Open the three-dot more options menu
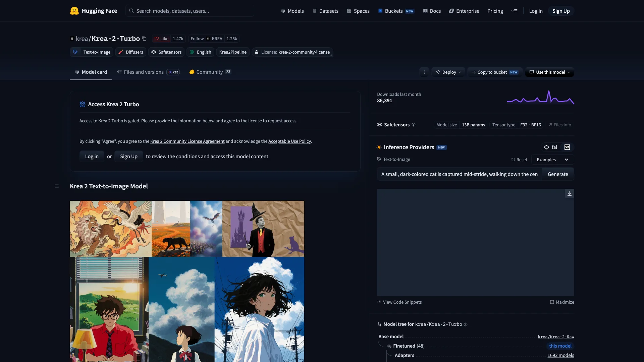This screenshot has width=644, height=362. [424, 72]
